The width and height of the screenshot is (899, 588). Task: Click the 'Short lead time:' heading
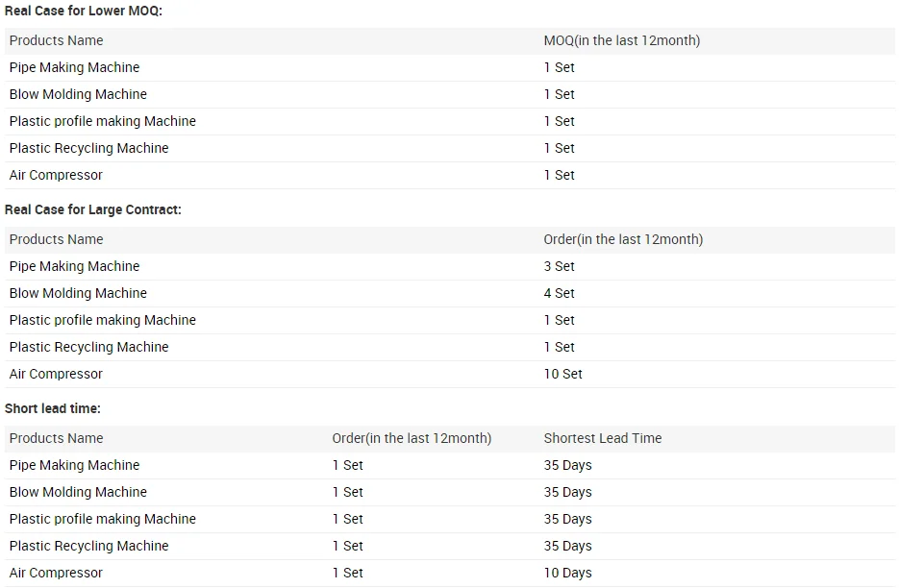(53, 408)
